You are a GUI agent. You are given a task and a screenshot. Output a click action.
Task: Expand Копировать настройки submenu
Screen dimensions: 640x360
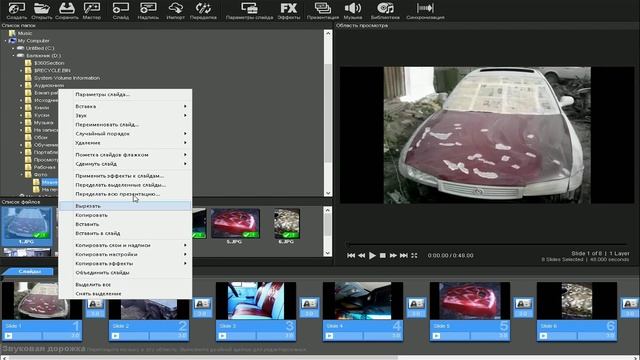click(x=125, y=254)
